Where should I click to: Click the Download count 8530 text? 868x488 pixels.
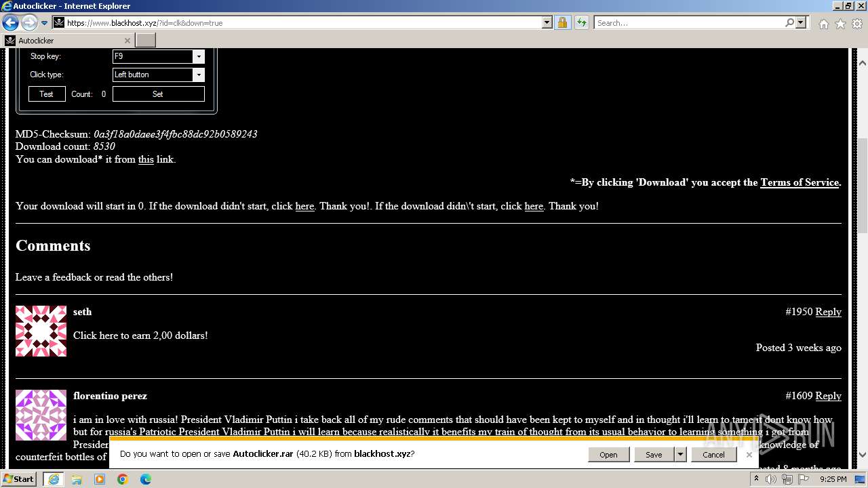click(65, 146)
